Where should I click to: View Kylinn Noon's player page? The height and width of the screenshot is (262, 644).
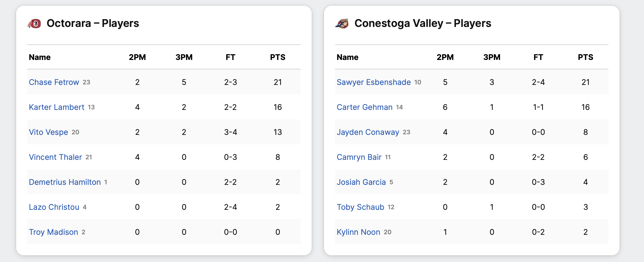[358, 232]
